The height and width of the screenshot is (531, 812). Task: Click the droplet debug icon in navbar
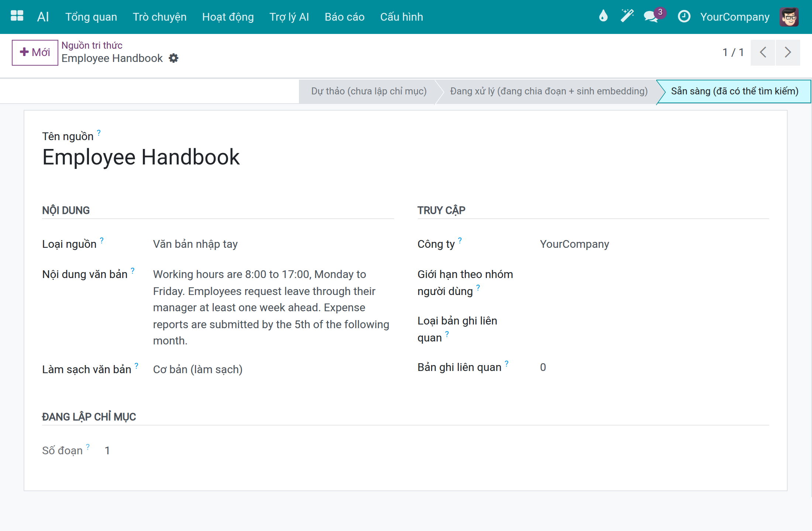[x=603, y=16]
